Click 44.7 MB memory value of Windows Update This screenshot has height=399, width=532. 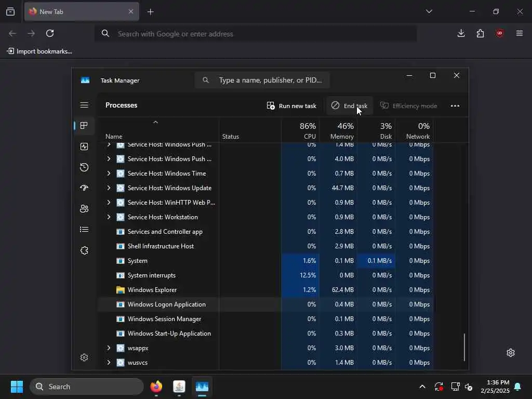point(343,188)
